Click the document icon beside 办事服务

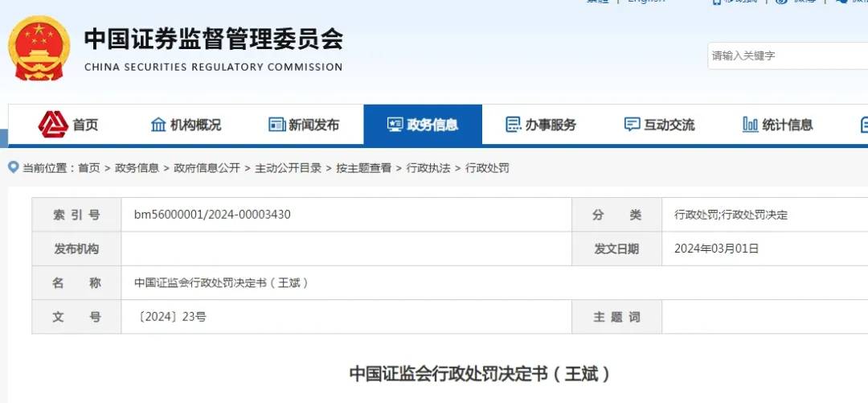pyautogui.click(x=513, y=125)
